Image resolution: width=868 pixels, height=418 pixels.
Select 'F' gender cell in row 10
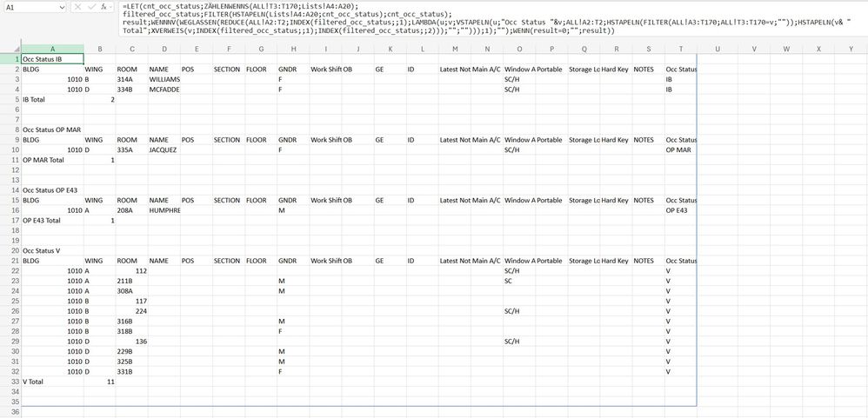tap(293, 149)
